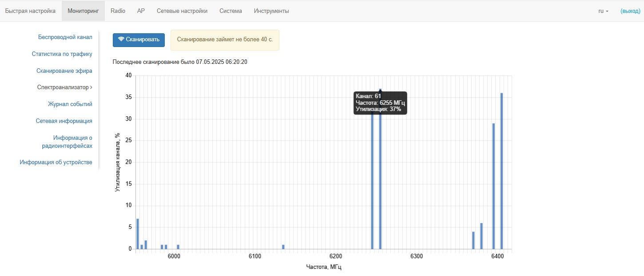Show Информация об устройстве
Image resolution: width=644 pixels, height=276 pixels.
56,162
